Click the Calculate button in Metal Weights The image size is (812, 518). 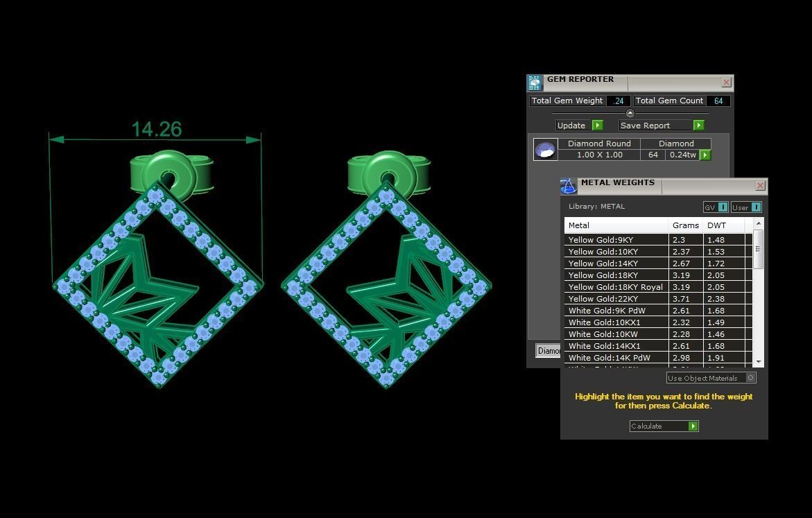point(664,426)
